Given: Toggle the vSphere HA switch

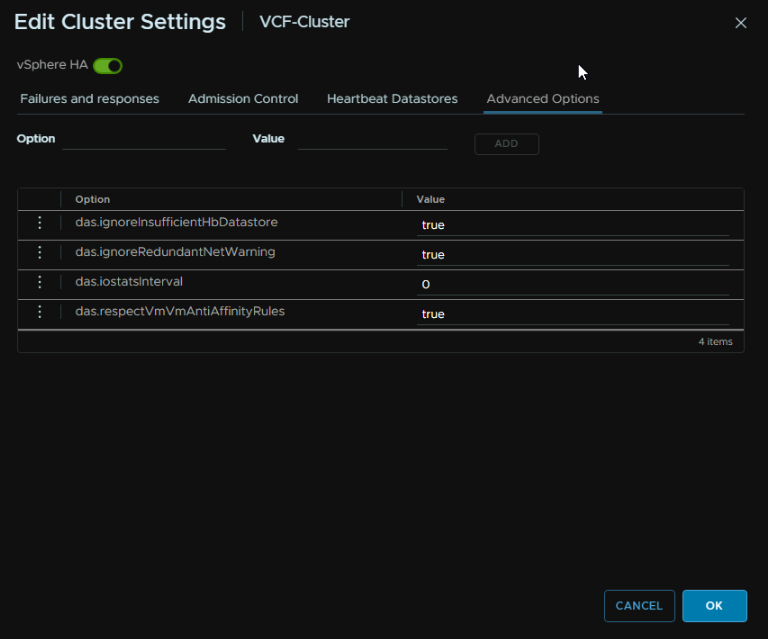Looking at the screenshot, I should (108, 66).
